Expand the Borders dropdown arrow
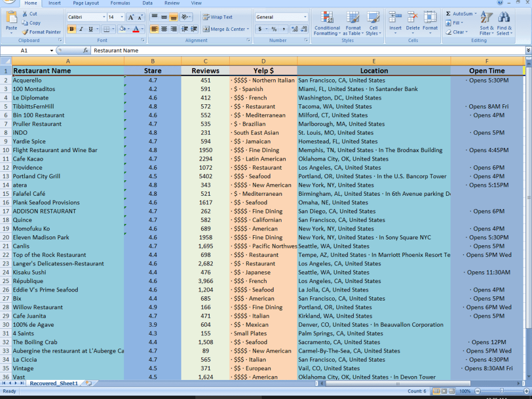 [x=113, y=29]
